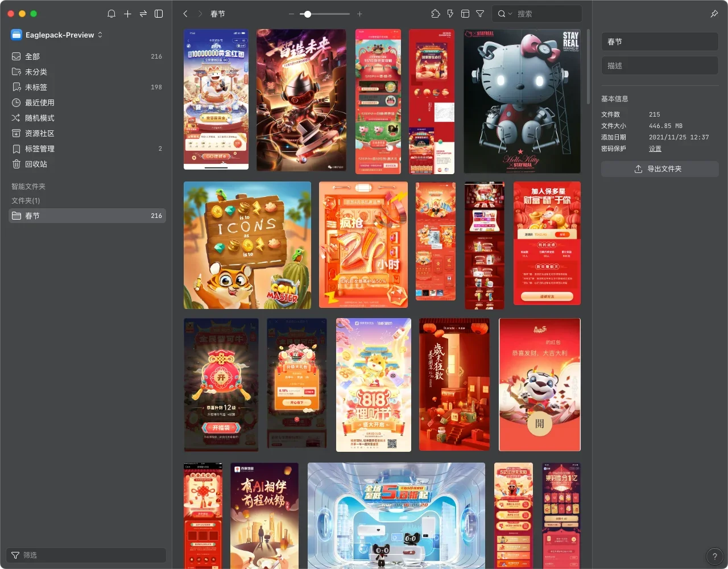The height and width of the screenshot is (569, 728).
Task: Open the help question mark button
Action: click(714, 556)
